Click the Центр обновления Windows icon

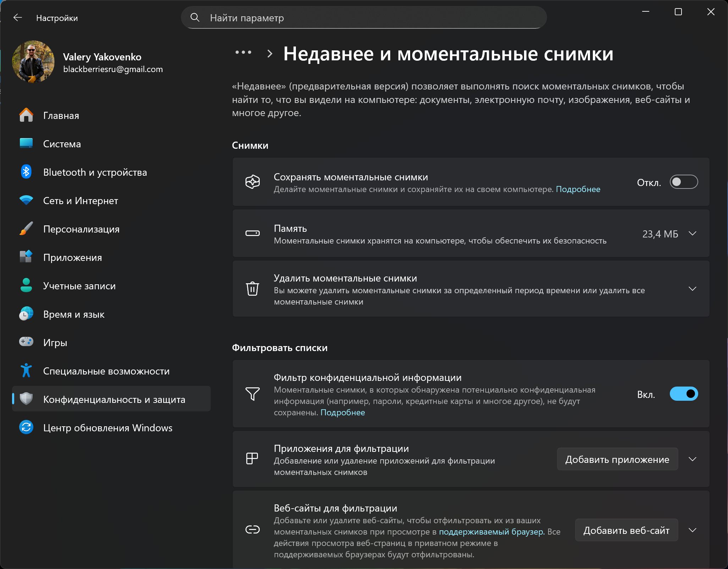coord(26,427)
